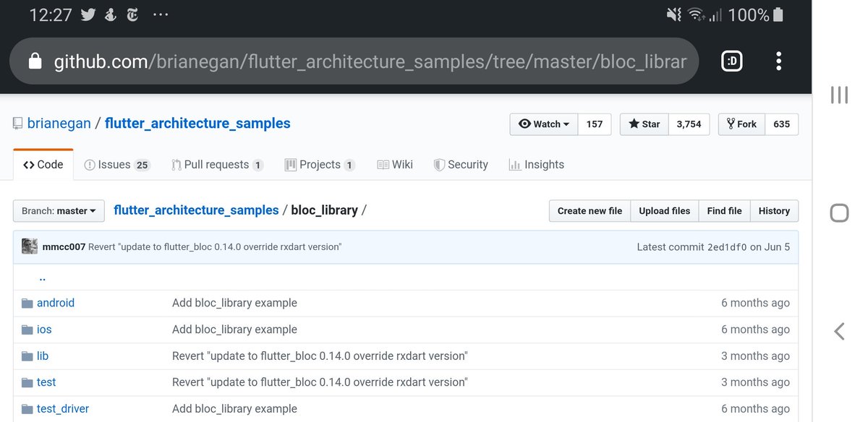
Task: Click the 635 forks count
Action: pos(781,124)
